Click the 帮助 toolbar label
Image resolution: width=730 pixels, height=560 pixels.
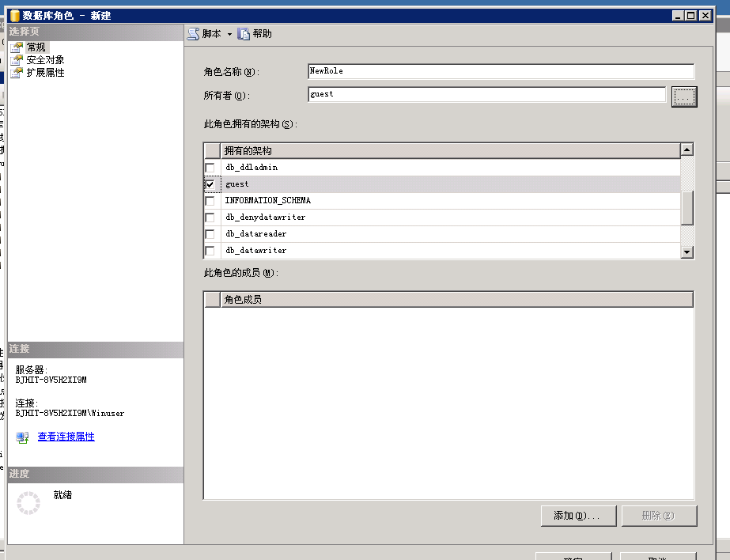(x=262, y=34)
